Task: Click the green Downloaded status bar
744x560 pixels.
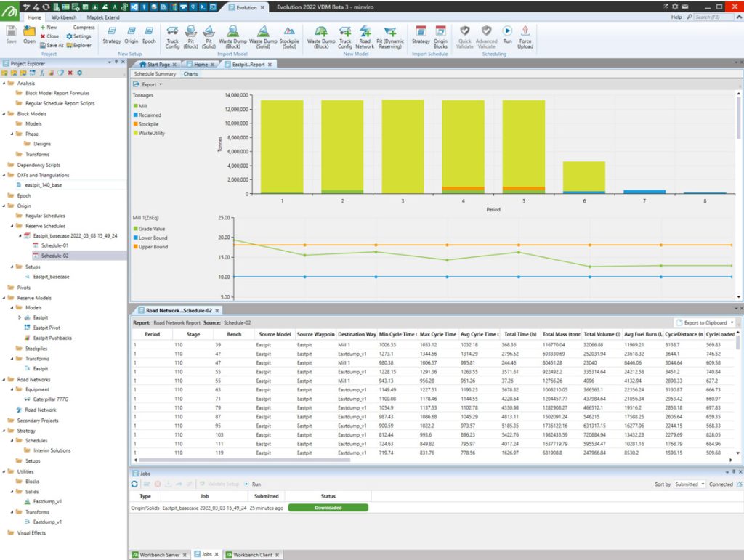Action: pyautogui.click(x=328, y=508)
